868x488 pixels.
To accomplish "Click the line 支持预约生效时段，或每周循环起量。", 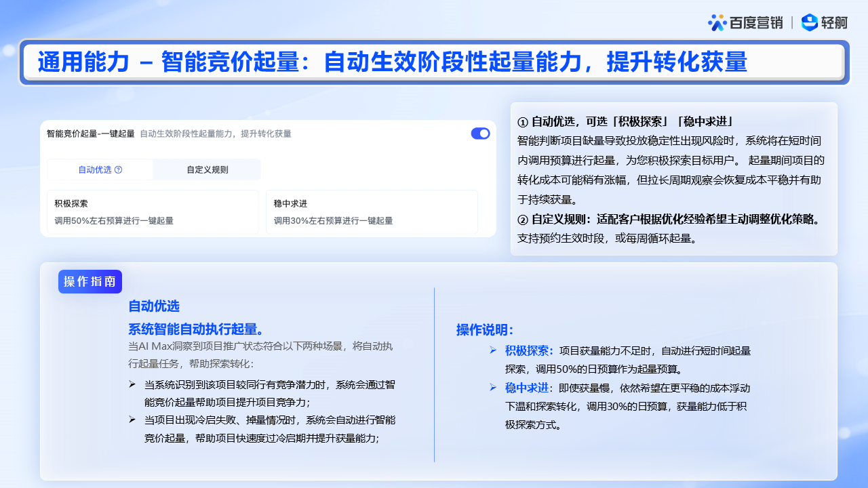I will point(608,239).
